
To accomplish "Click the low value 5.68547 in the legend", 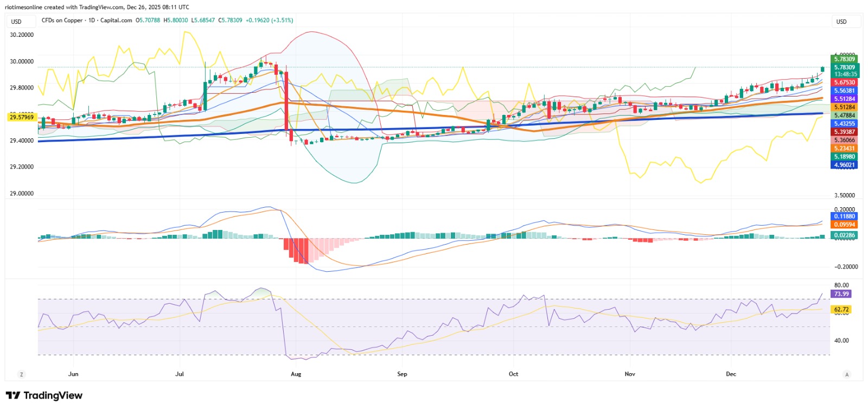I will pyautogui.click(x=204, y=21).
